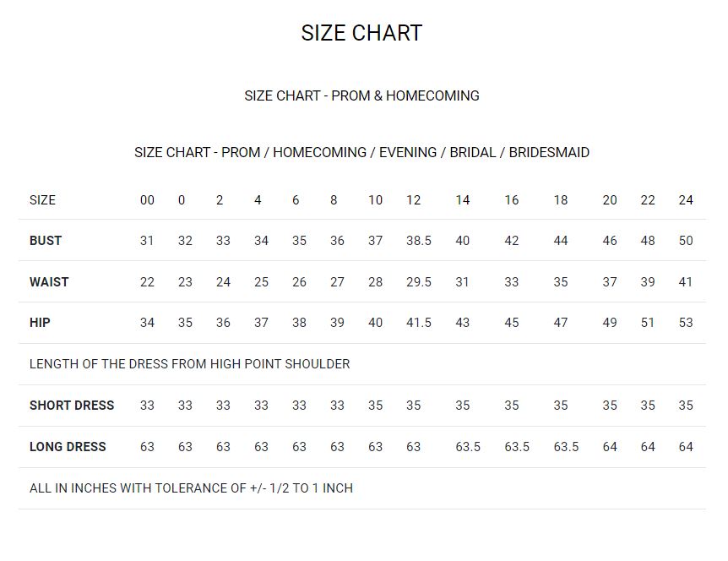This screenshot has width=728, height=561.
Task: Click size 12 column header
Action: 413,200
